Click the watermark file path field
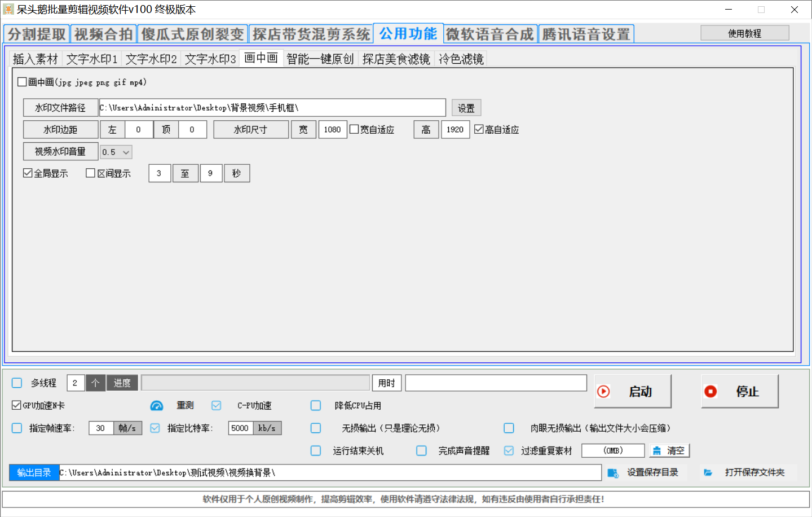Screen dimensions: 812x517 pyautogui.click(x=272, y=108)
